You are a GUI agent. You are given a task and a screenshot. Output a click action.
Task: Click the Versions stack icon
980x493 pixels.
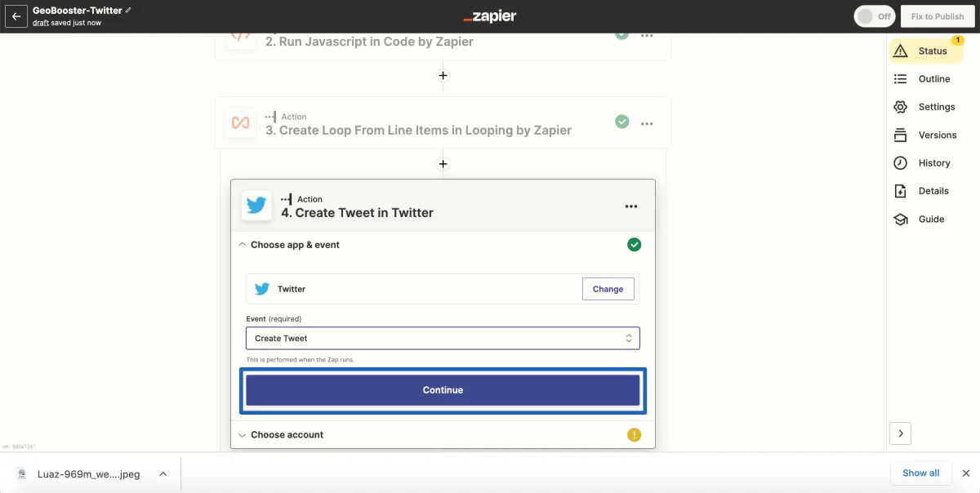[901, 135]
